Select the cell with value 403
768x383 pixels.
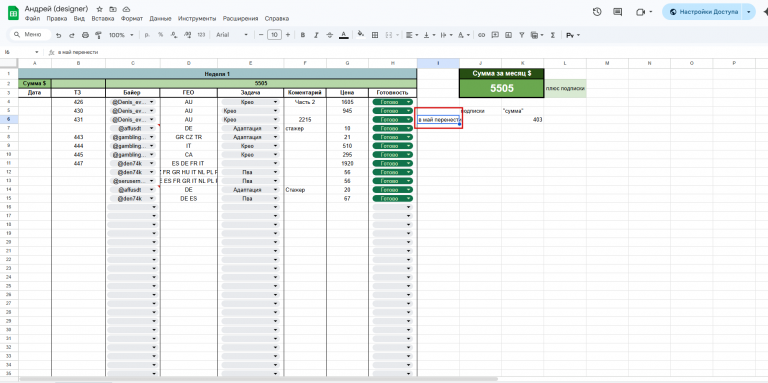522,120
